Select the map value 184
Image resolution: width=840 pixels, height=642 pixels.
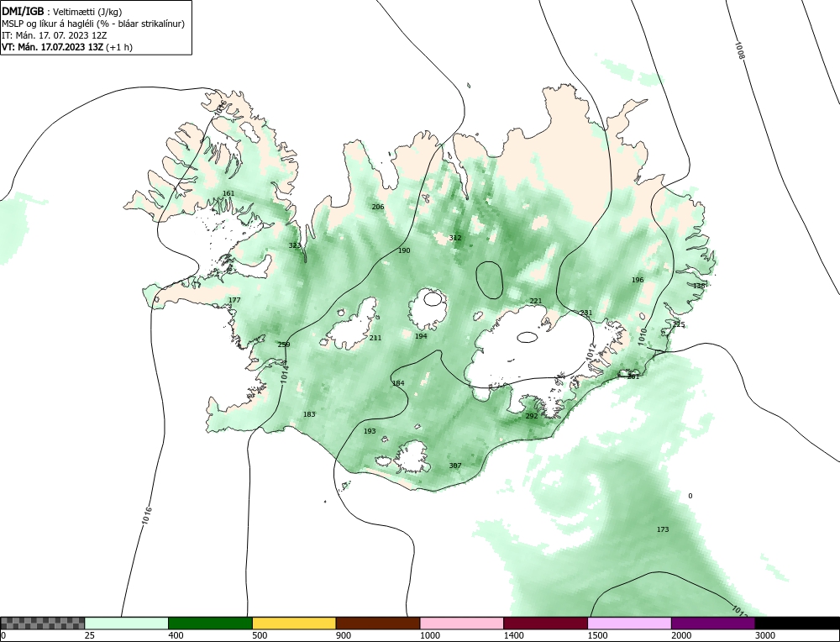point(398,383)
